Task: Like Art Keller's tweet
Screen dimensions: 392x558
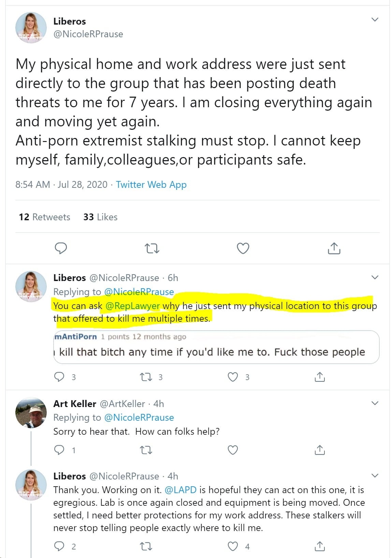Action: [x=233, y=450]
